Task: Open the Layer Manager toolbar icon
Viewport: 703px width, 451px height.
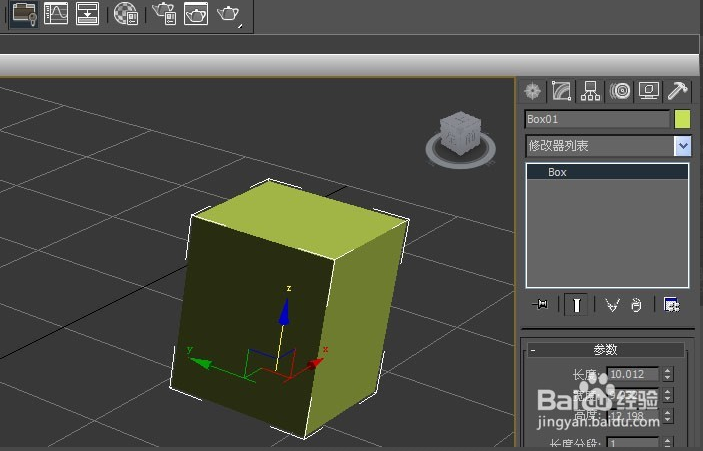Action: click(x=24, y=13)
